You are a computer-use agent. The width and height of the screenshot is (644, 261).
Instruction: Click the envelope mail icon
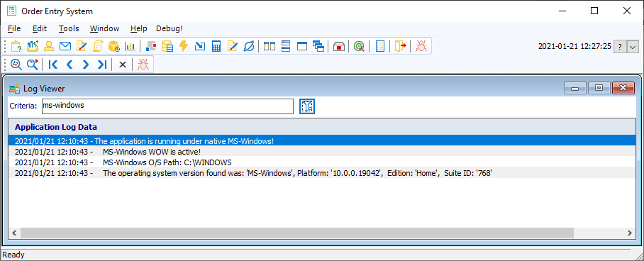(65, 46)
